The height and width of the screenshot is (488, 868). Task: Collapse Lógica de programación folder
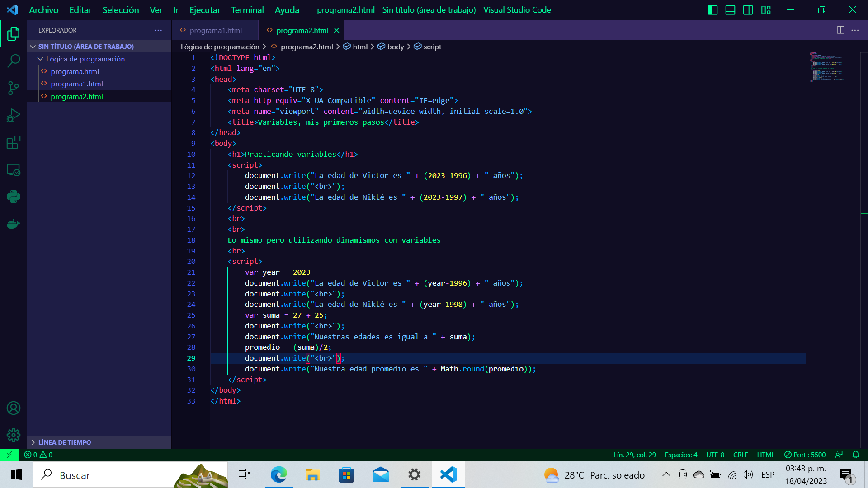pyautogui.click(x=85, y=59)
